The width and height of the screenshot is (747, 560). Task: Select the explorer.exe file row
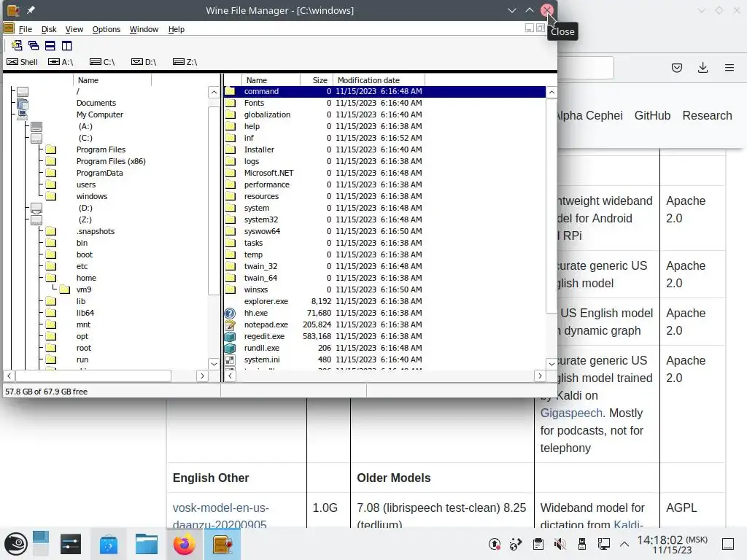tap(384, 301)
